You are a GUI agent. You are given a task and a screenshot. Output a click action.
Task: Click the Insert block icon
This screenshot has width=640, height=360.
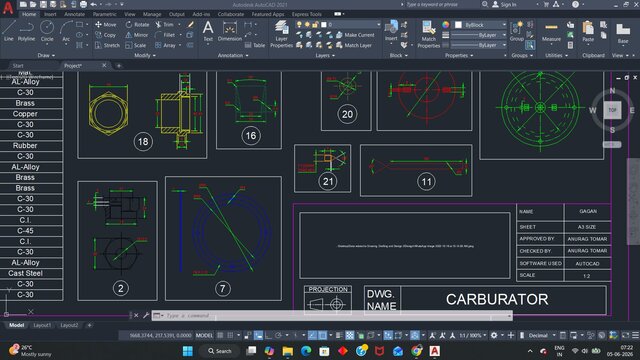pos(391,31)
